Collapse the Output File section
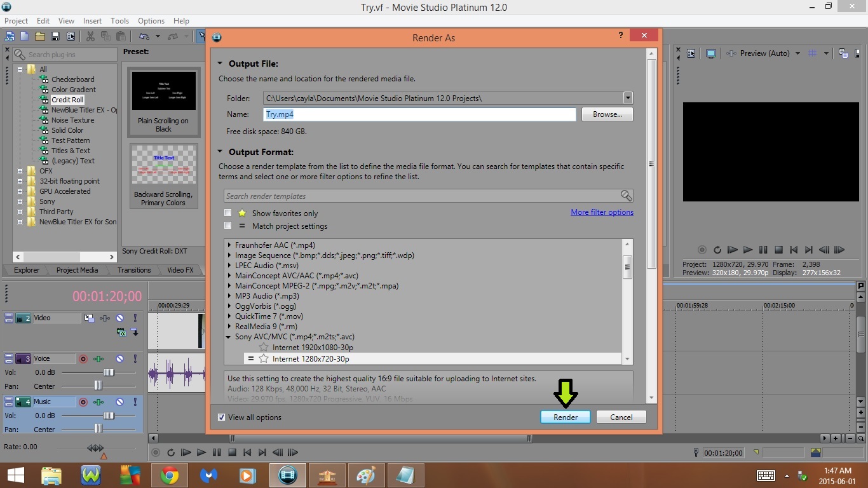 (x=220, y=64)
